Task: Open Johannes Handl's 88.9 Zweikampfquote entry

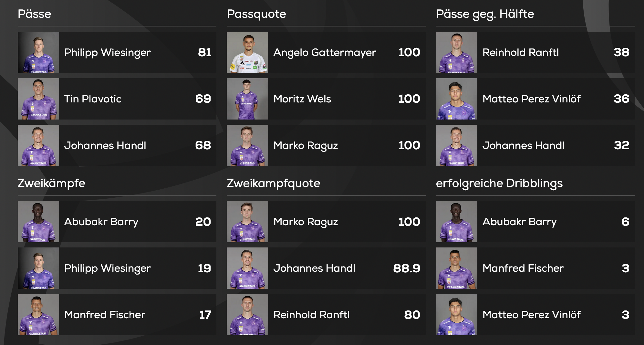Action: [x=326, y=268]
